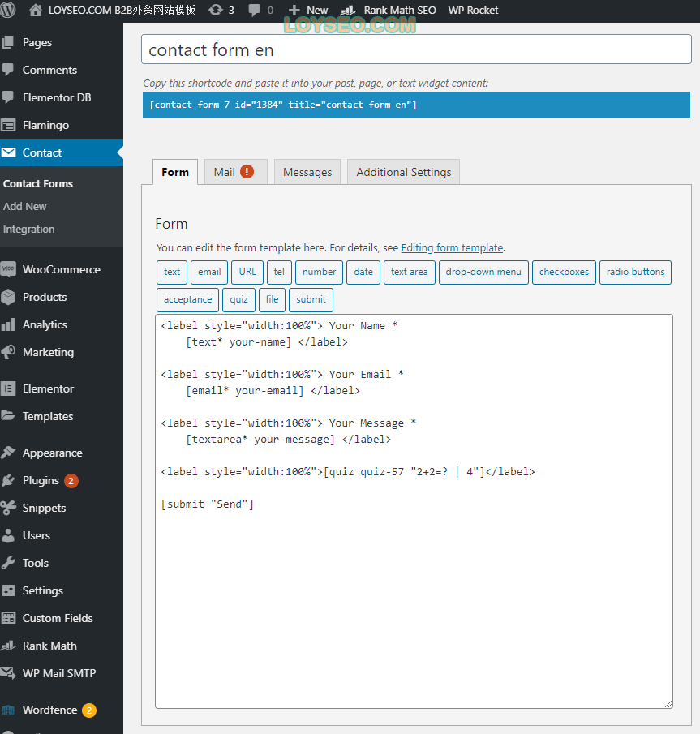Click the Rank Math SEO chart icon
Viewport: 700px width, 734px height.
(348, 10)
